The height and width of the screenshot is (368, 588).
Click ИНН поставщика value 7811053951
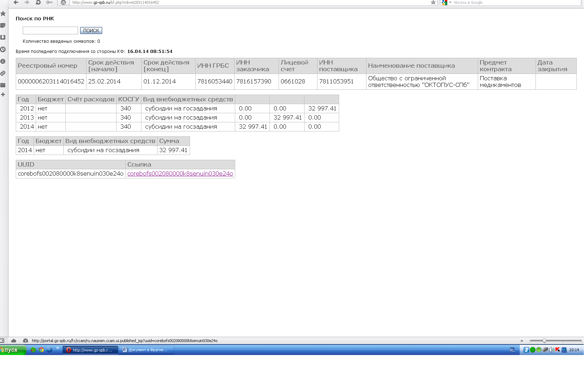[x=342, y=82]
